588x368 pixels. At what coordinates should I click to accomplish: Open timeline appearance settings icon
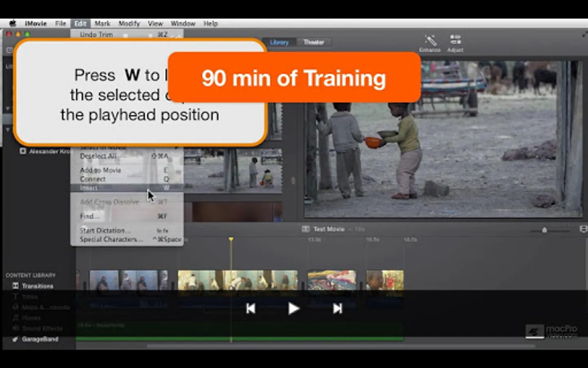[x=584, y=229]
